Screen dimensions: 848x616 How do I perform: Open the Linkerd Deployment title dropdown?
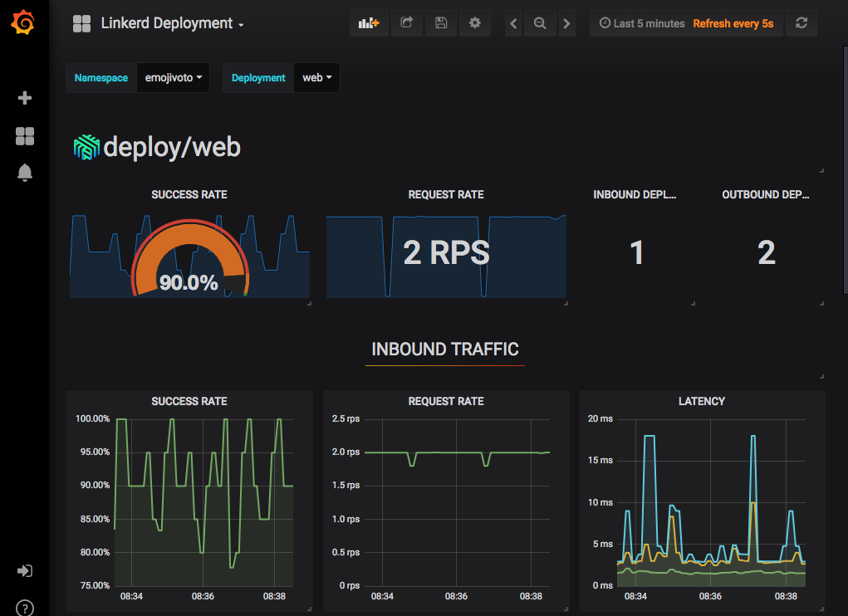point(167,23)
